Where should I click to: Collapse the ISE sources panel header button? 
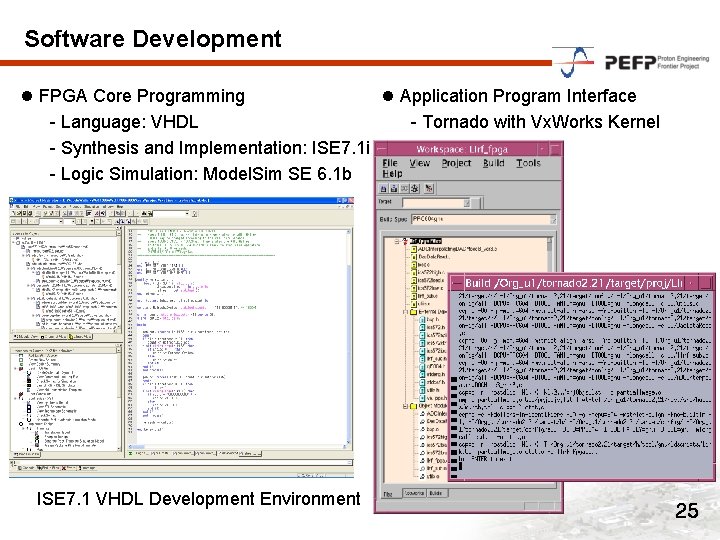tap(118, 233)
